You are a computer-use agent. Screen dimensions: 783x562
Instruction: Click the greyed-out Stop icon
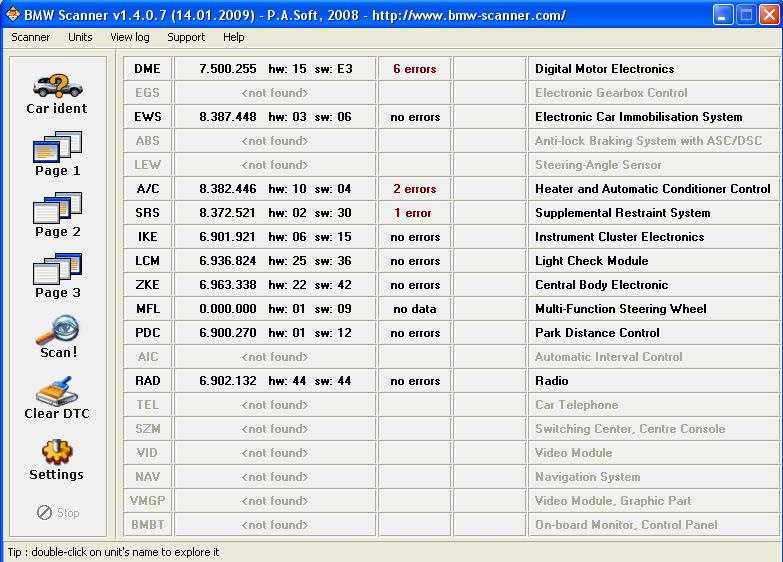click(44, 512)
